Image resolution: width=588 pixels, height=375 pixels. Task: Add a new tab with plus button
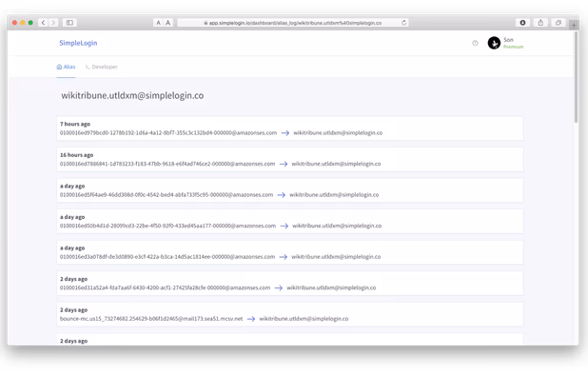tap(574, 25)
